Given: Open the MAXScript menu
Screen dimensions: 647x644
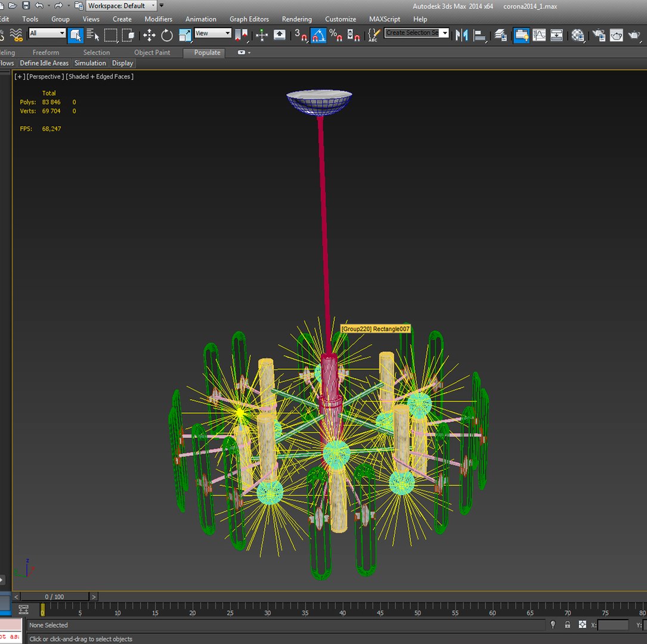Looking at the screenshot, I should point(384,19).
